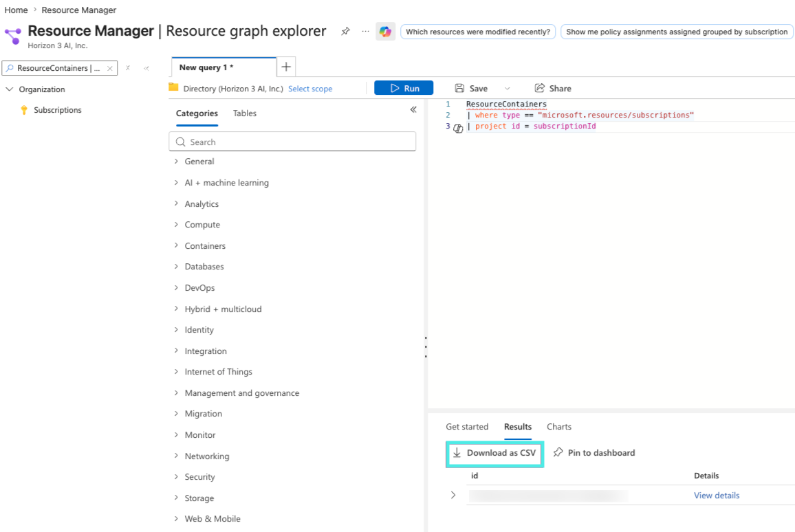Focus the Categories search field
The image size is (795, 532).
292,142
